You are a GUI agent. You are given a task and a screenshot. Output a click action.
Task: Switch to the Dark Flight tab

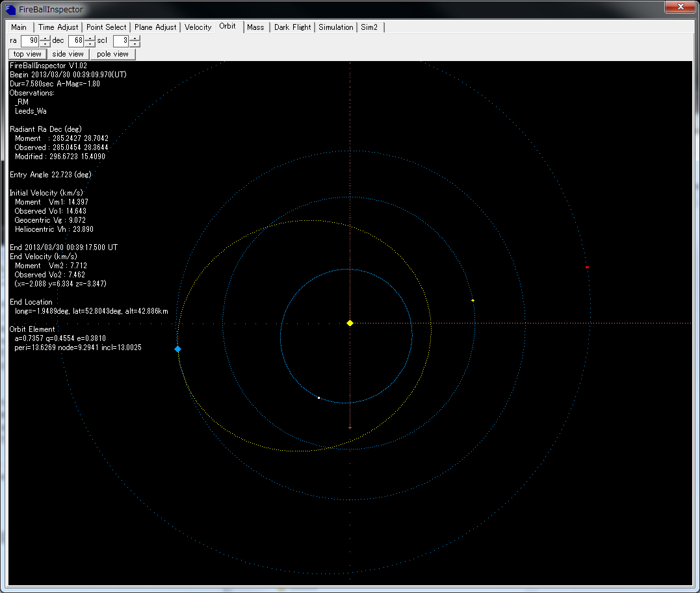[x=292, y=27]
